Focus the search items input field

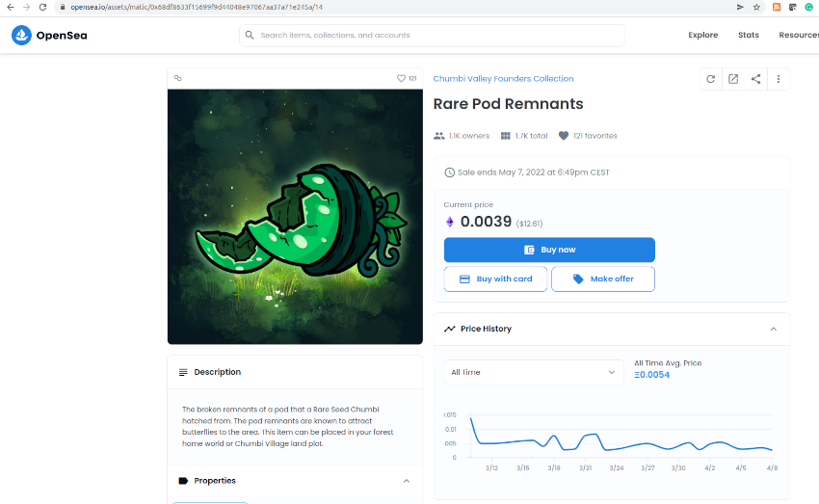432,35
